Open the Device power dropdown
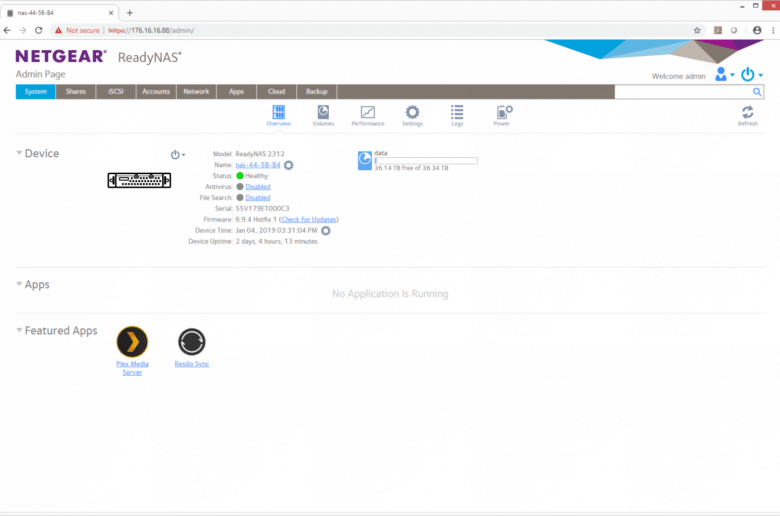 click(178, 155)
